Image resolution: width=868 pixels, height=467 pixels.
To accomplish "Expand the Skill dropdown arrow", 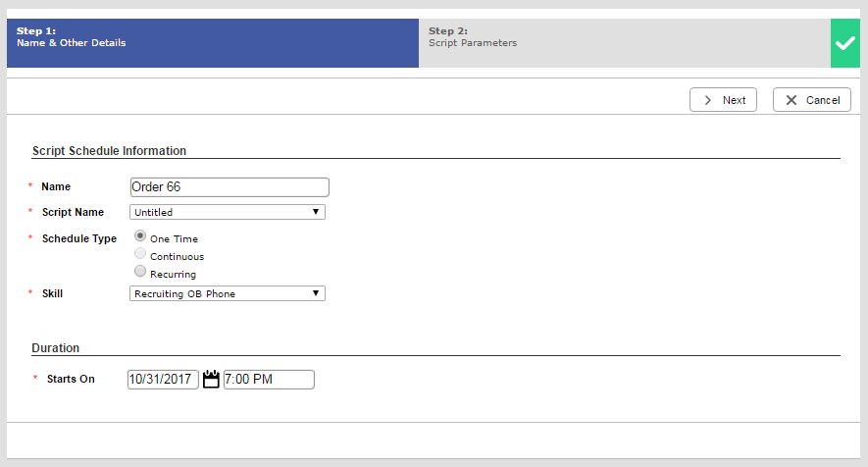I will [316, 293].
